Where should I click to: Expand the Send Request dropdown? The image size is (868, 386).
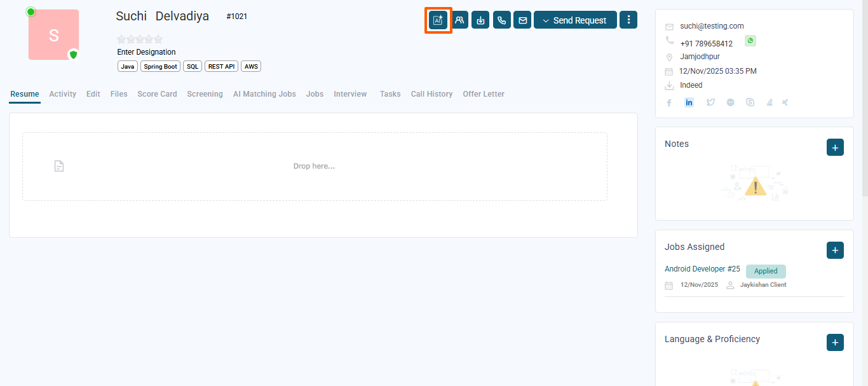click(x=575, y=20)
